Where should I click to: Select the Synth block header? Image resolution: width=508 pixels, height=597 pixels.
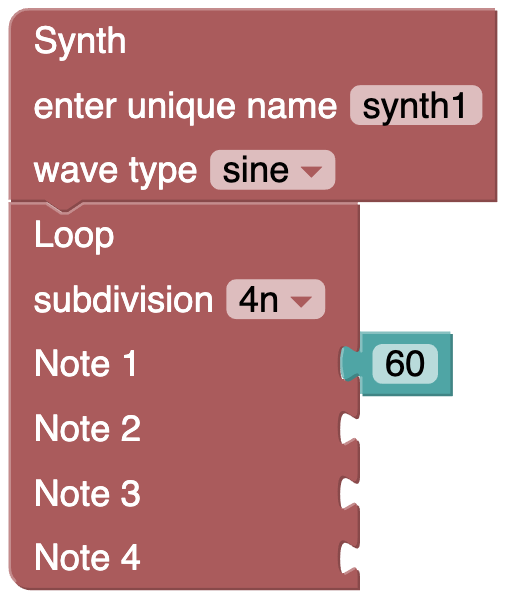point(80,41)
